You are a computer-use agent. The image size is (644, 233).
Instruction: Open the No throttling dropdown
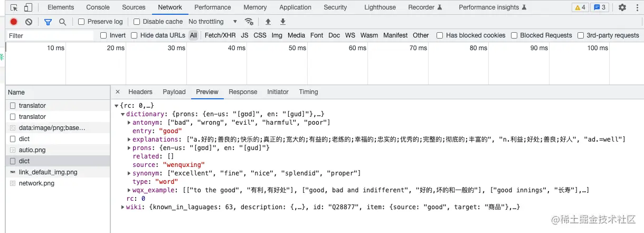tap(213, 22)
